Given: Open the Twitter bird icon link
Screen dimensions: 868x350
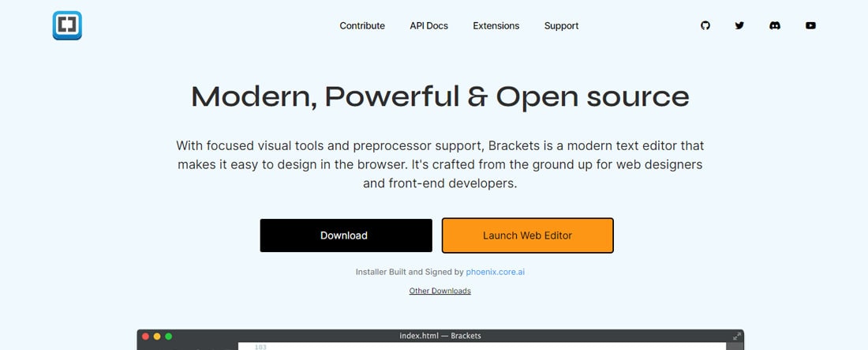Looking at the screenshot, I should tap(739, 25).
